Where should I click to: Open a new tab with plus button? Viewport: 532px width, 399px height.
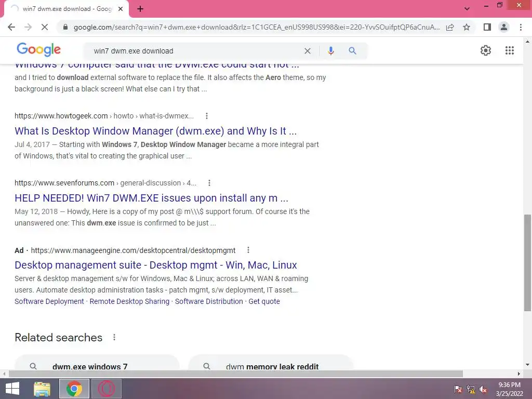(140, 9)
